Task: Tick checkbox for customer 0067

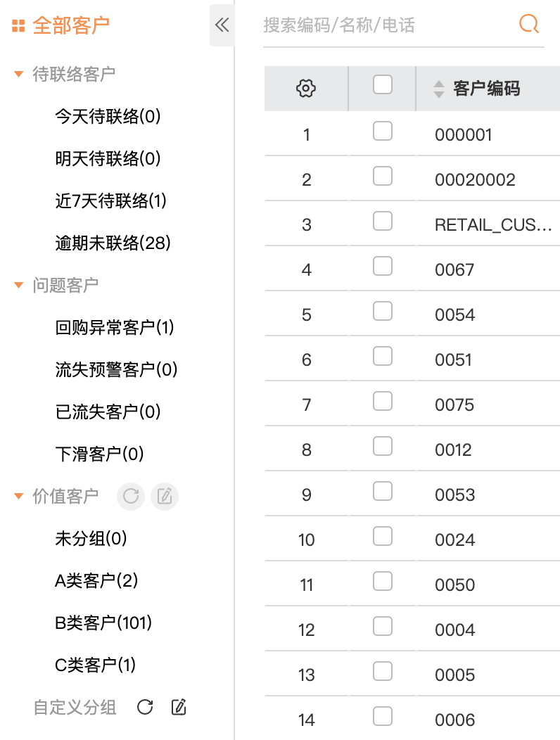Action: point(383,266)
